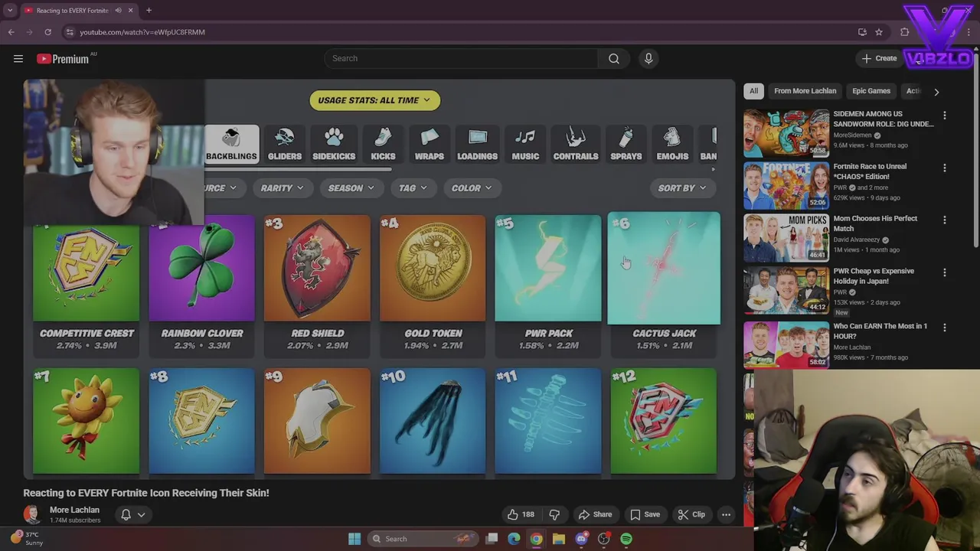
Task: Select the Kicks category tab
Action: pos(383,145)
